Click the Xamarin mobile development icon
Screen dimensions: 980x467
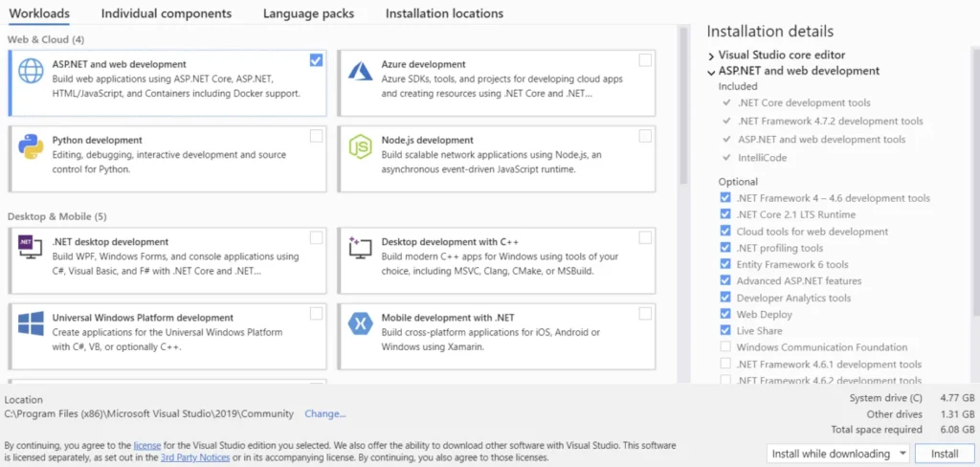(x=360, y=323)
